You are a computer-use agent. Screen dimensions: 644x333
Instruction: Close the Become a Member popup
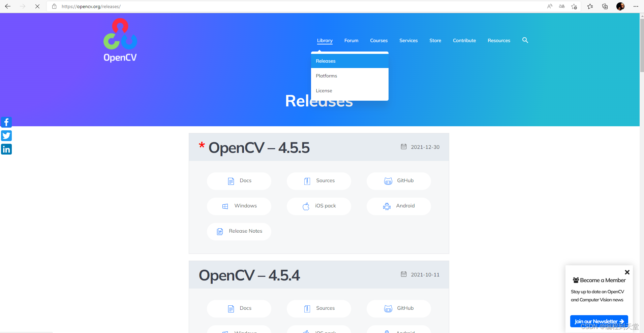click(x=627, y=272)
